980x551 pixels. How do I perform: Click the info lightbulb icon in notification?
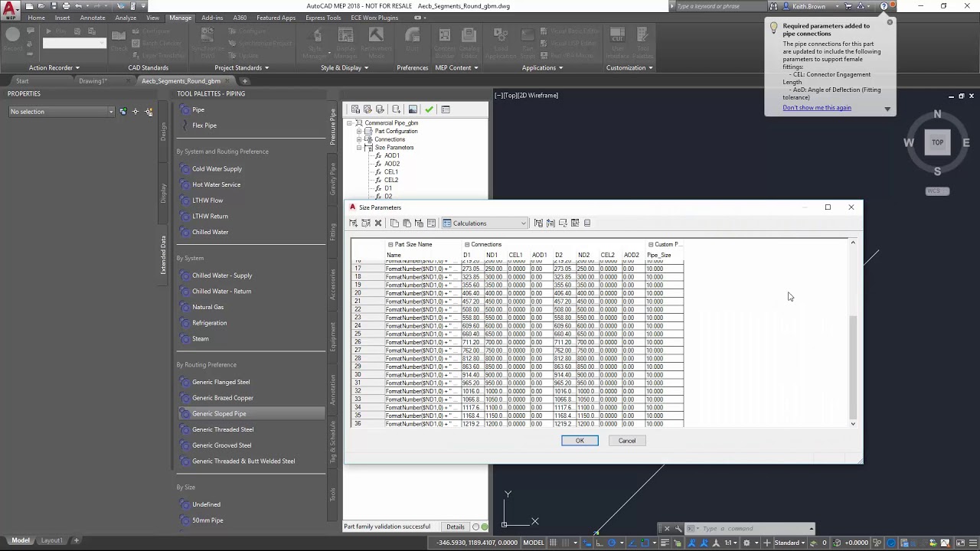pos(774,28)
